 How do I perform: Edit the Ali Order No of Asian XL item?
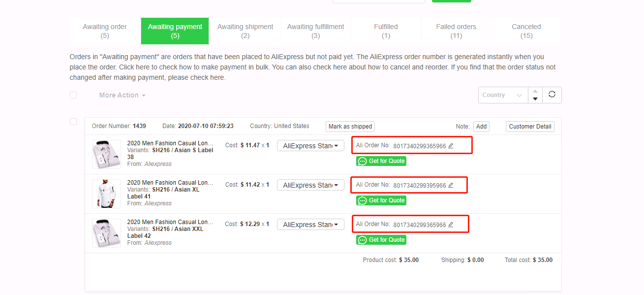coord(451,185)
